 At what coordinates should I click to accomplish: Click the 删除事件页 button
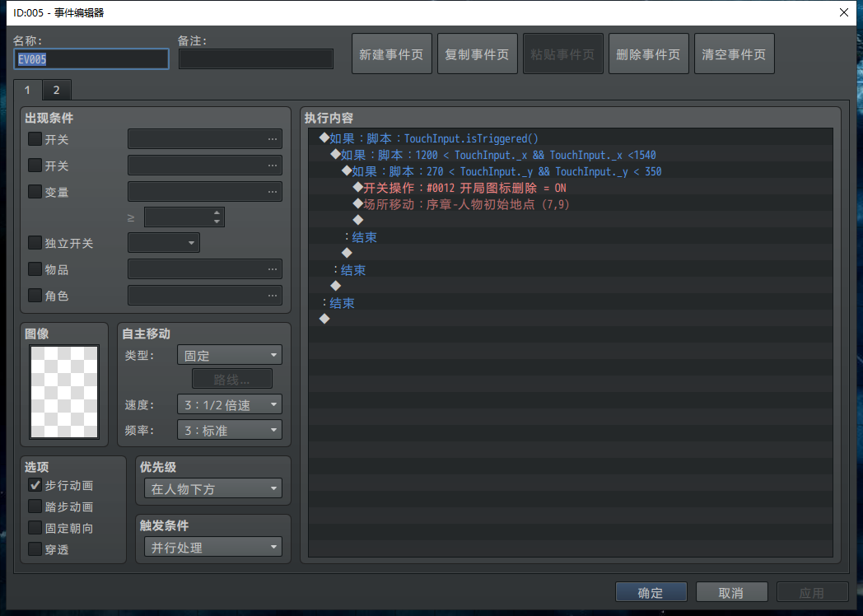pyautogui.click(x=648, y=54)
